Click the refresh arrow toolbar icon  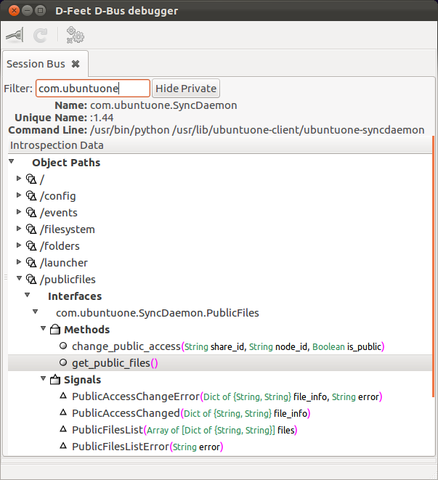point(41,35)
